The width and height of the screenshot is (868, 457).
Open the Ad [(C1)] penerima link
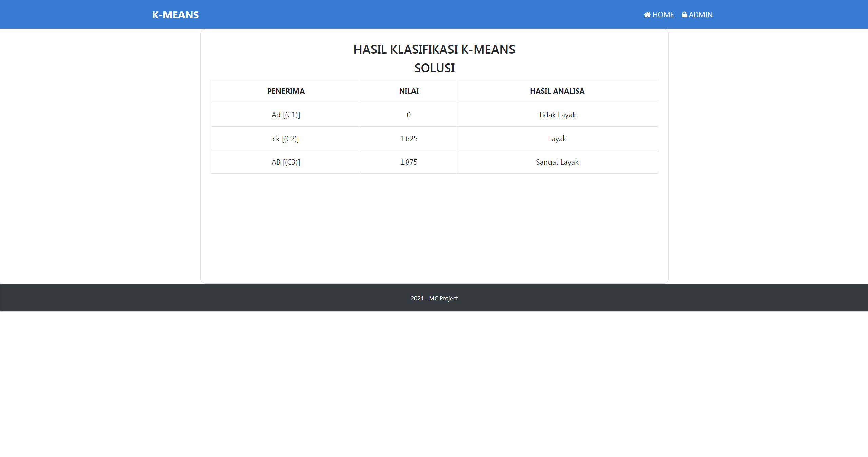285,115
